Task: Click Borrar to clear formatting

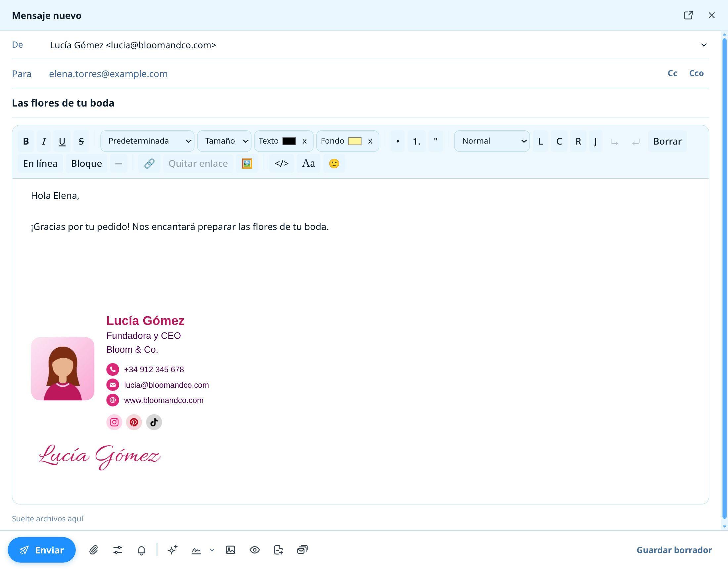Action: click(667, 141)
